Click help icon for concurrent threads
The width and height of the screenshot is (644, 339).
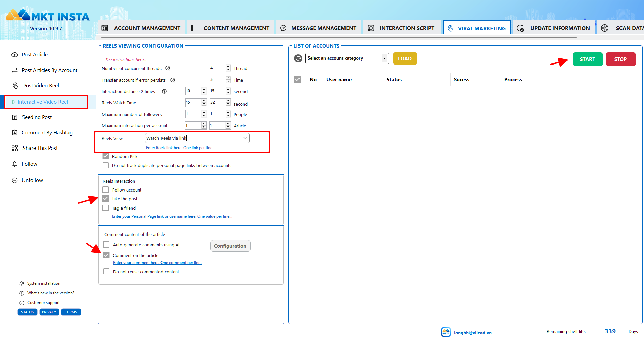pos(168,68)
